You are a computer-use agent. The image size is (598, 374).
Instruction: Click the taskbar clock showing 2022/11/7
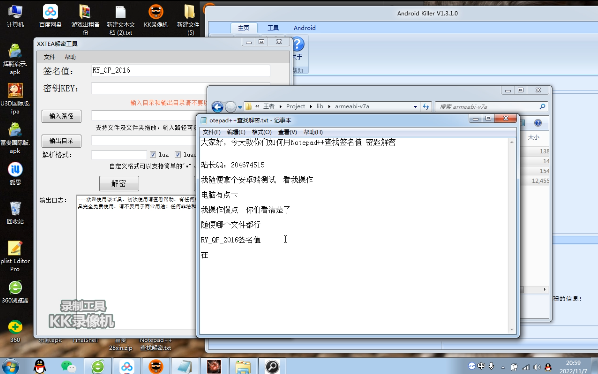click(573, 367)
